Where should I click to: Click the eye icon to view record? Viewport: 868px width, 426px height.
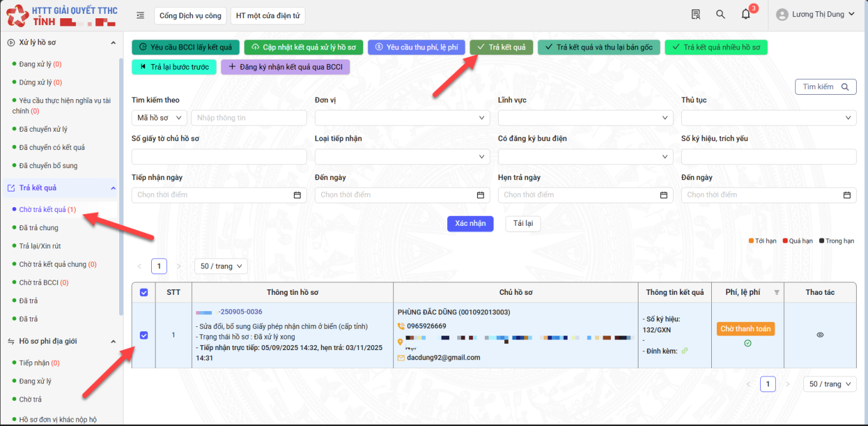(x=820, y=335)
